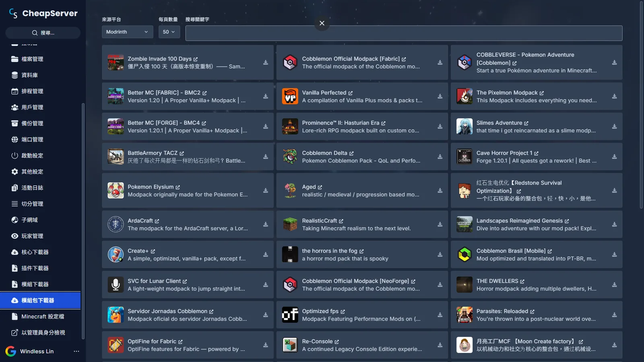Image resolution: width=644 pixels, height=362 pixels.
Task: Download the Aged modpack
Action: 440,191
